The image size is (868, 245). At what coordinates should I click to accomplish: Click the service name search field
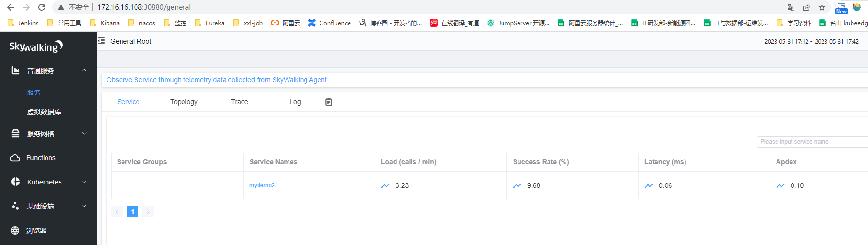[812, 142]
